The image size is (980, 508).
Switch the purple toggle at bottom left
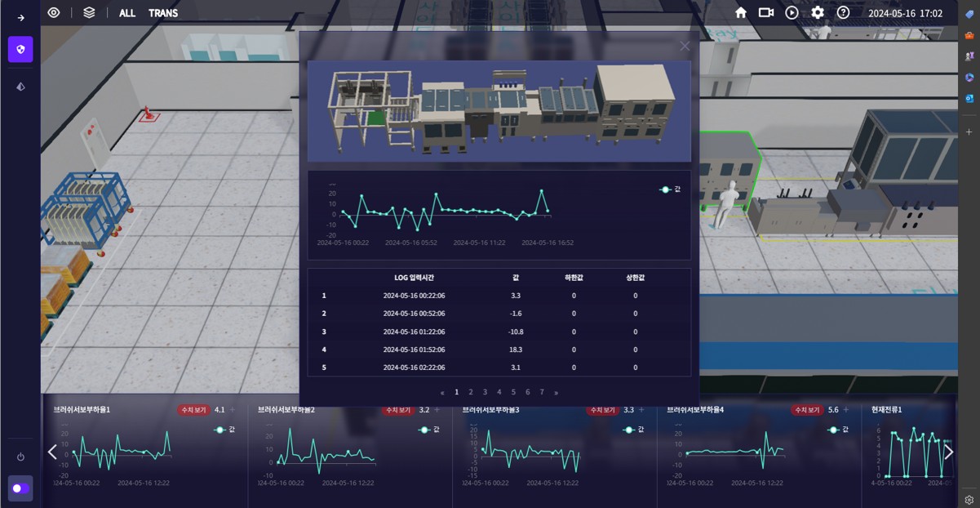tap(20, 488)
